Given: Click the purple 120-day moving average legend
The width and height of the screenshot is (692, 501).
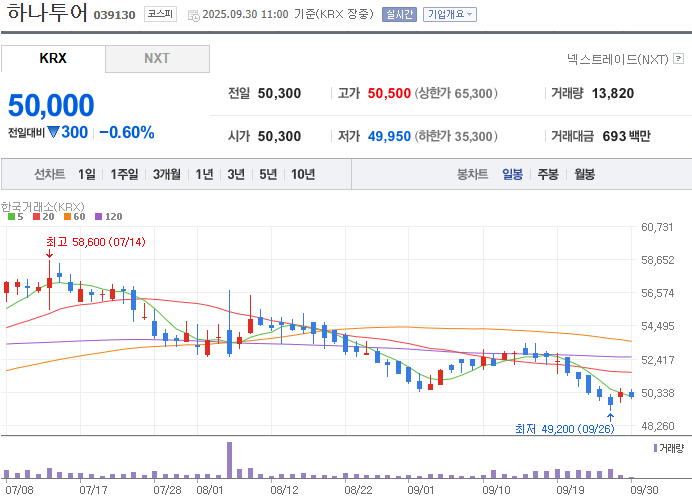Looking at the screenshot, I should [109, 217].
